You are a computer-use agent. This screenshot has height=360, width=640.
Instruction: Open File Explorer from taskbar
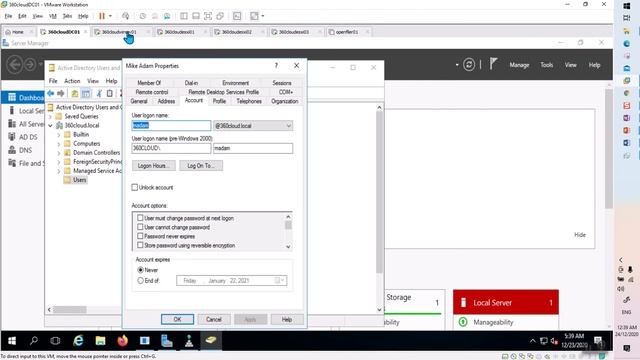click(100, 340)
